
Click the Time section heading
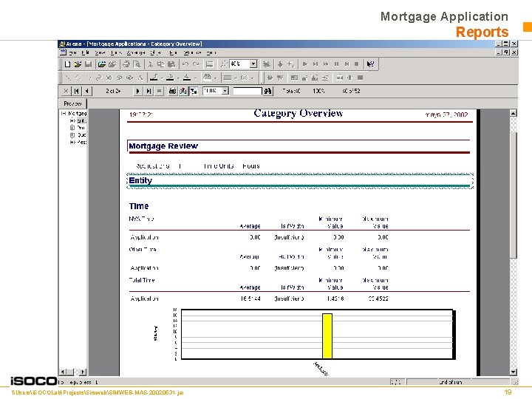pyautogui.click(x=139, y=206)
